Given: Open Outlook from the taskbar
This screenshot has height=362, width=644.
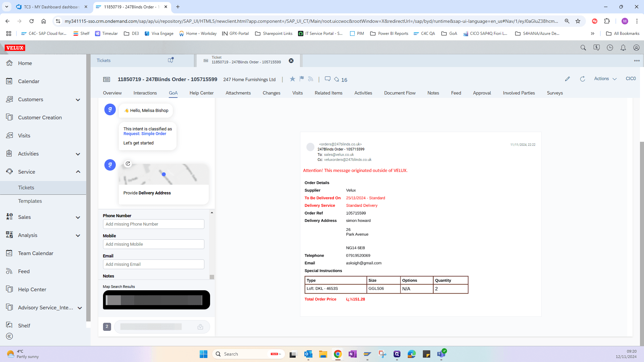Looking at the screenshot, I should pyautogui.click(x=308, y=354).
